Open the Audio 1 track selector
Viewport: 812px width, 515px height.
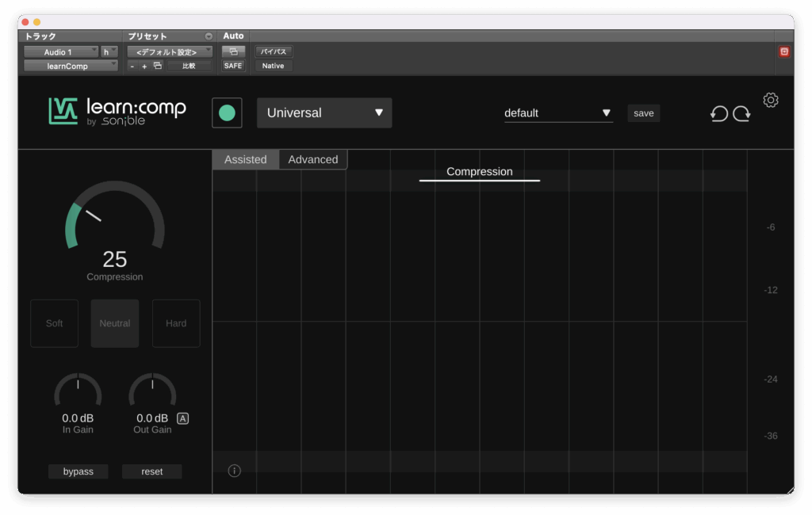(x=61, y=51)
